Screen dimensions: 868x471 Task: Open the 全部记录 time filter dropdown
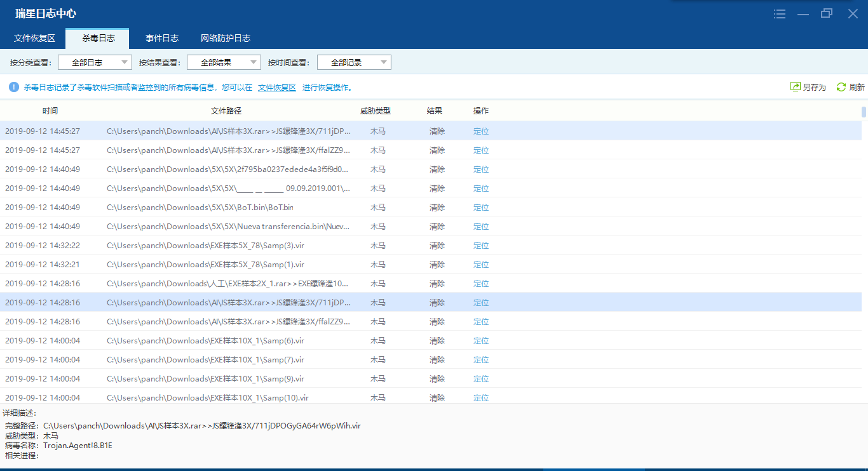click(x=354, y=62)
